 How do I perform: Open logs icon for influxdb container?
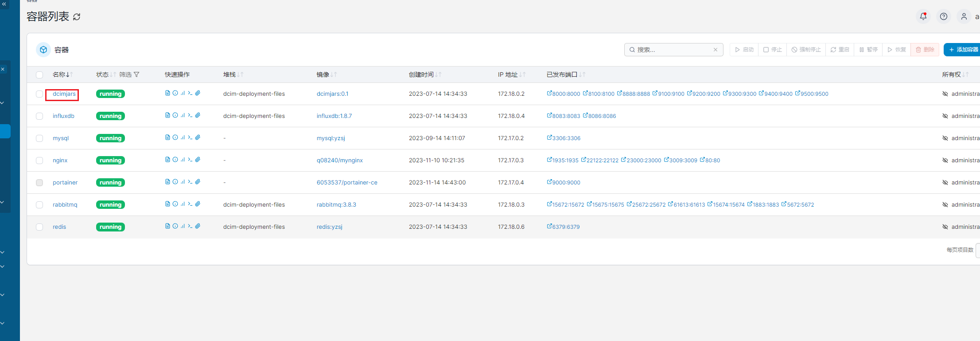tap(167, 115)
